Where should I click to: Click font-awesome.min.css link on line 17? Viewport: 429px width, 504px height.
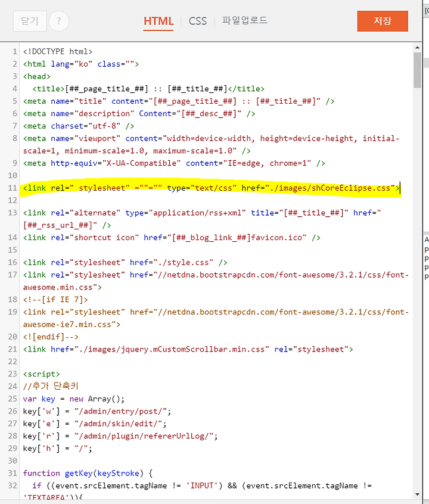[x=216, y=281]
